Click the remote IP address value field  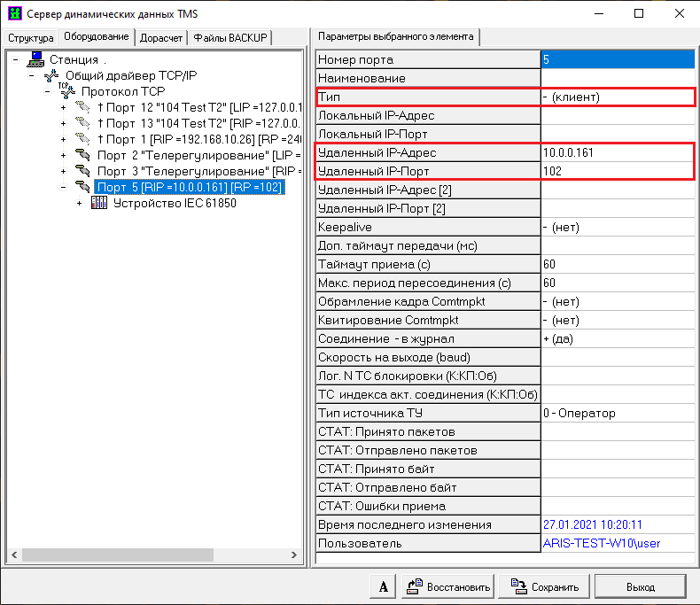(x=617, y=152)
